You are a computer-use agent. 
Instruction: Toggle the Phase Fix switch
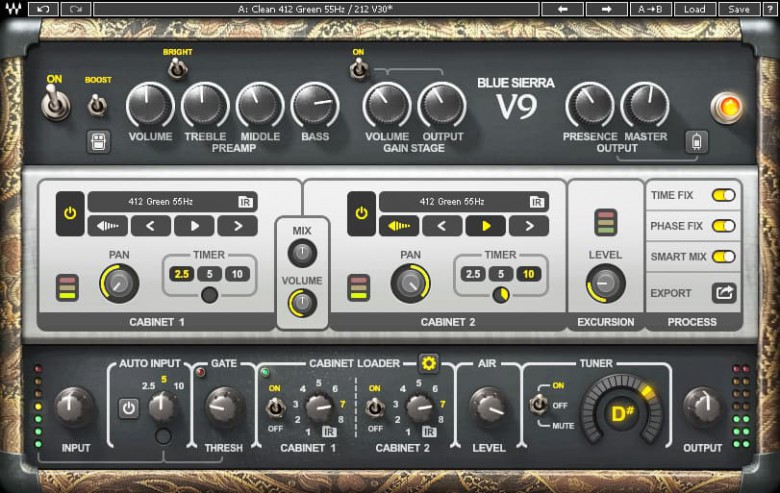click(x=723, y=226)
